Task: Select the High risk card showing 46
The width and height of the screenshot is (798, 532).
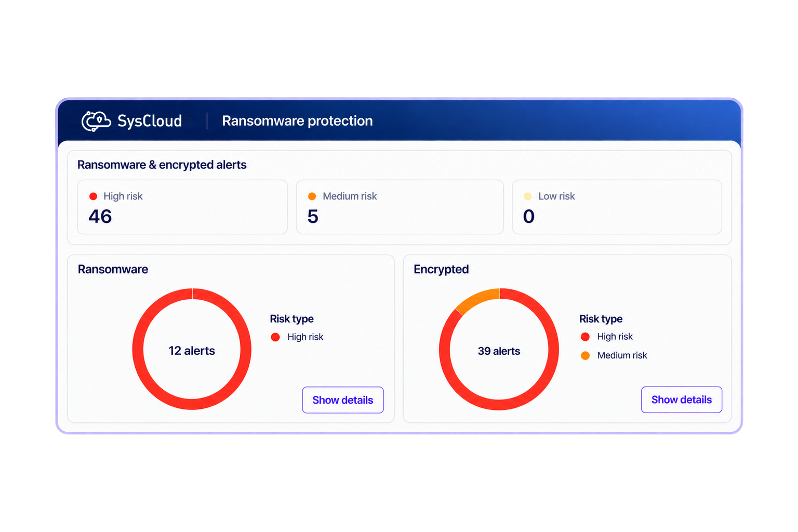Action: 182,207
